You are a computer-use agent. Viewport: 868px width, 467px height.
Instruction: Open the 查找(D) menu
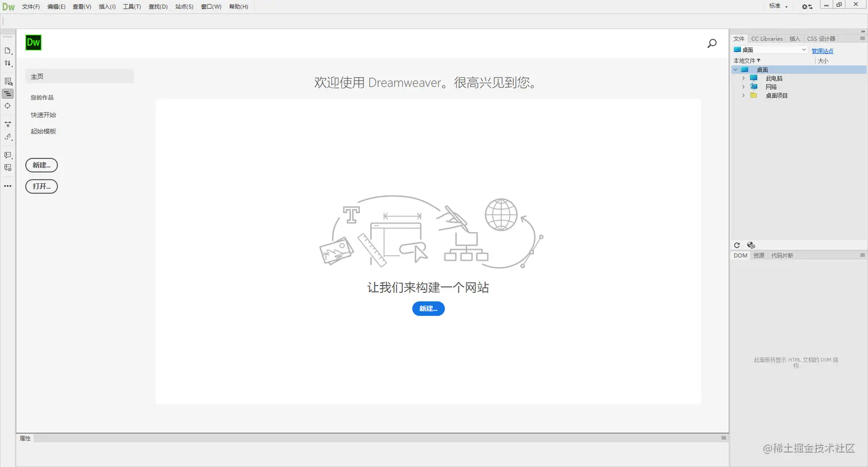point(158,7)
